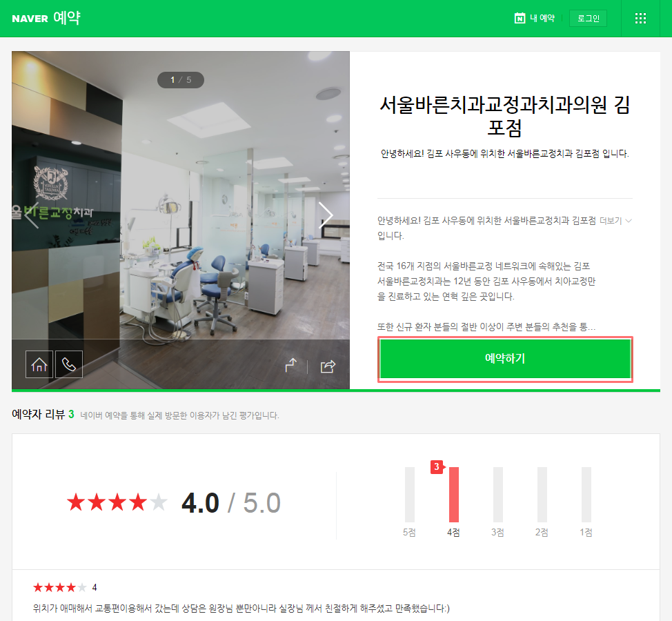Click the 1 / 5 photo counter
This screenshot has width=672, height=621.
(181, 80)
